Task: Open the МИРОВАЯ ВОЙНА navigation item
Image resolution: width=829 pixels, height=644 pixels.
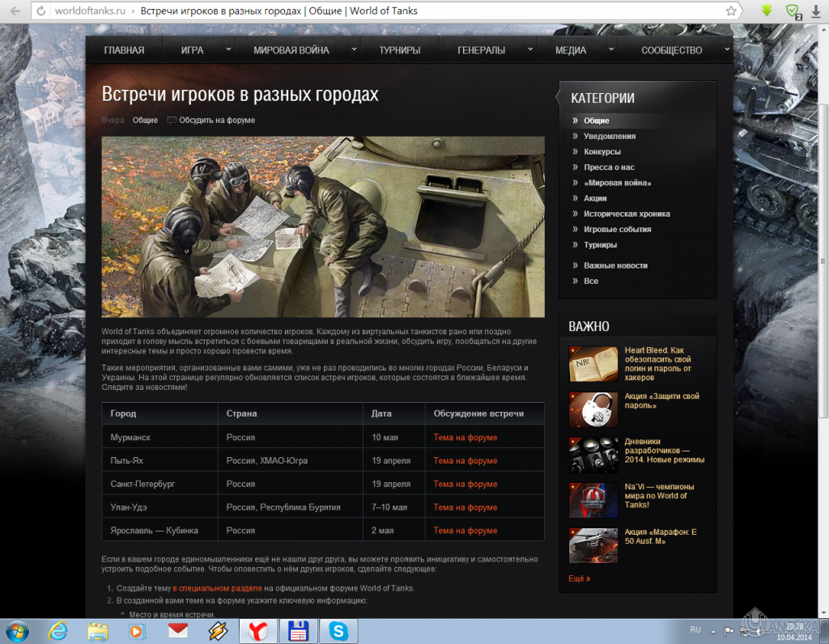Action: (291, 50)
